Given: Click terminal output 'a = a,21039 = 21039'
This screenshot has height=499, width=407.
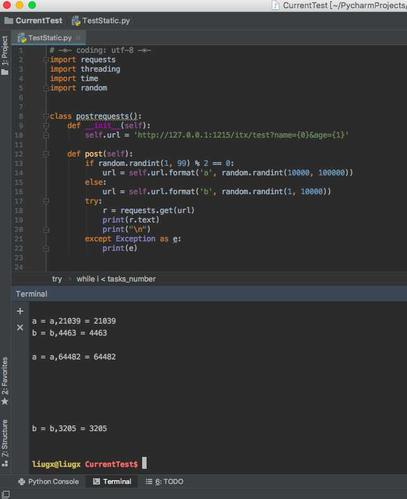Looking at the screenshot, I should pos(74,321).
